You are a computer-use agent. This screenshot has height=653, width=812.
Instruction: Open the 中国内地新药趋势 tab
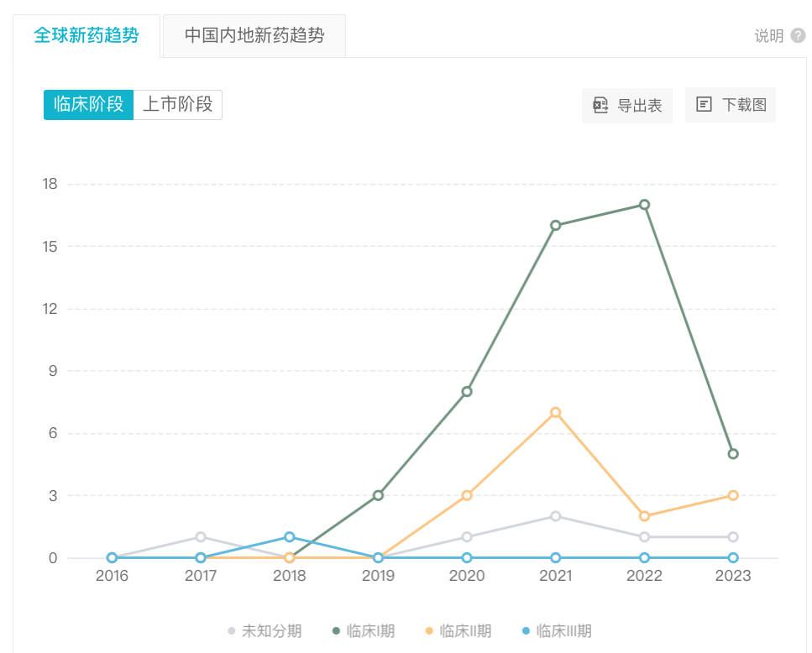[x=254, y=35]
